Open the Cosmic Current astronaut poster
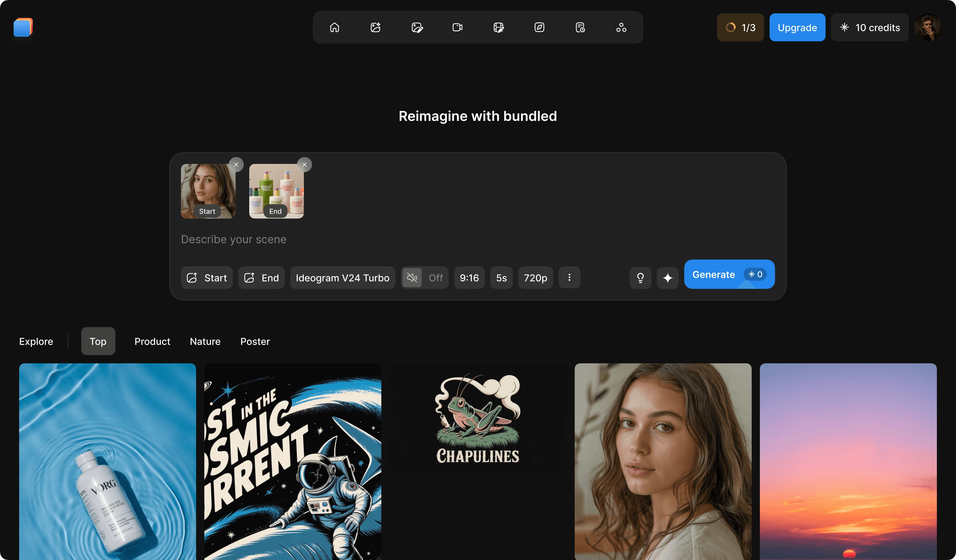The width and height of the screenshot is (956, 560). 292,461
